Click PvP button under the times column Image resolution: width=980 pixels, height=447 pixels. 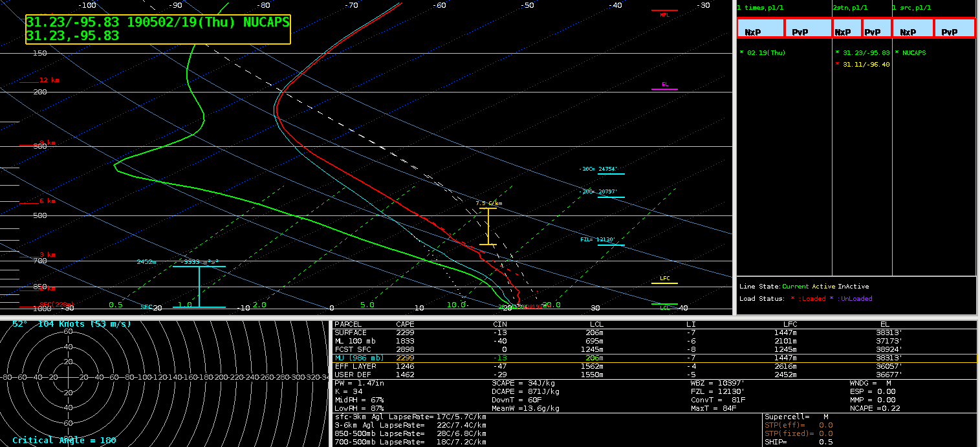click(807, 28)
